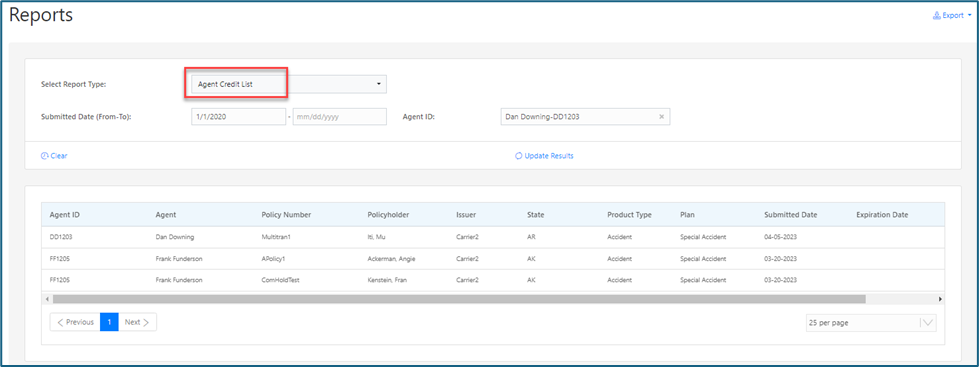Select page 1 in pagination
979x367 pixels.
pyautogui.click(x=109, y=322)
